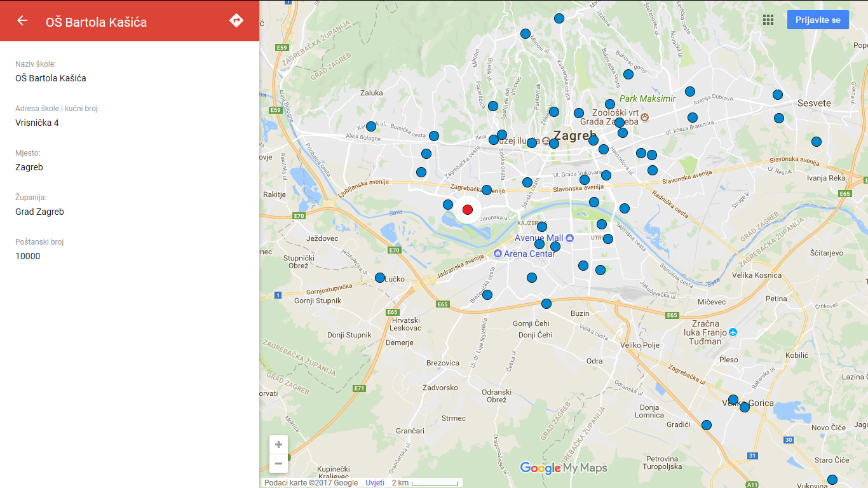Zoom out of the map
Screen dimensions: 868x488
pos(278,463)
